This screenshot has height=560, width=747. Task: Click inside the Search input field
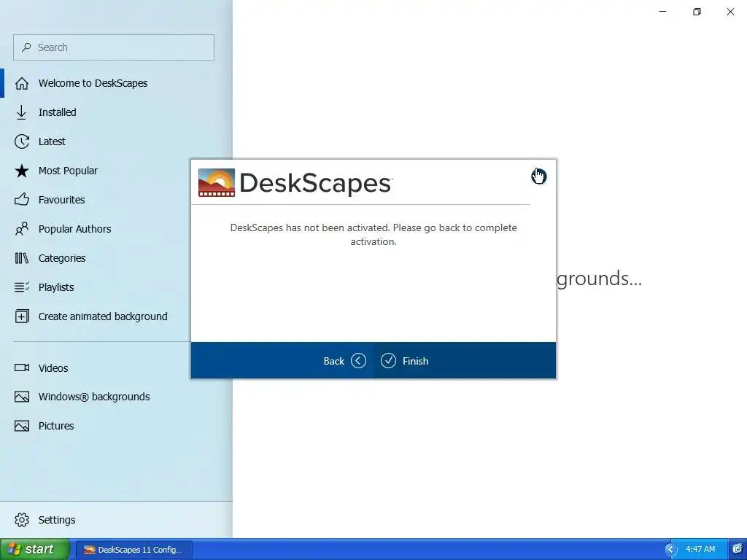click(113, 47)
